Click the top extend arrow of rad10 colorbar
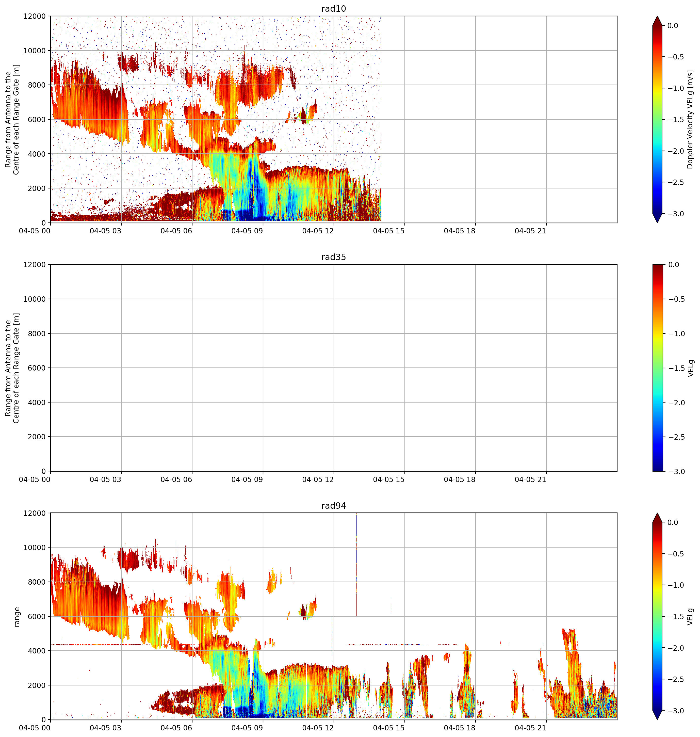Viewport: 700px width, 737px height. coord(657,21)
